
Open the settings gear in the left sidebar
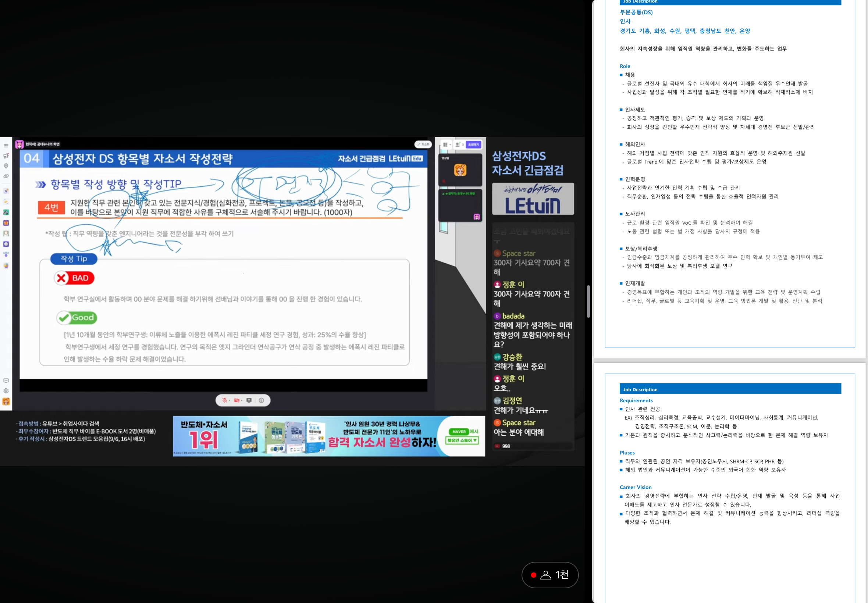point(6,391)
